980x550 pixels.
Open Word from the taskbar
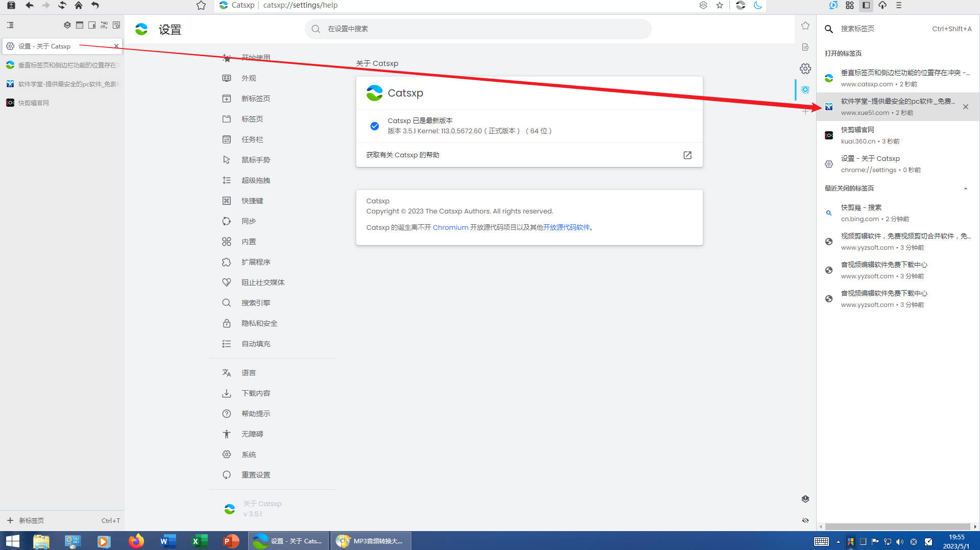pyautogui.click(x=167, y=541)
